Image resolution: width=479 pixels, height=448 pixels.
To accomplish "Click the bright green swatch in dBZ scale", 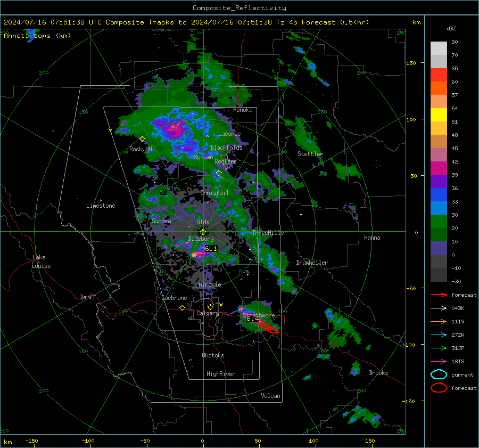I will [439, 222].
